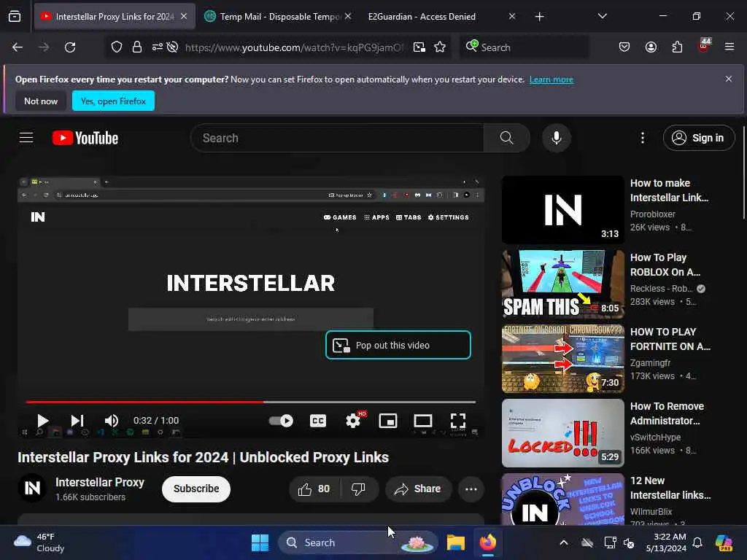Go back to previous page

click(18, 47)
